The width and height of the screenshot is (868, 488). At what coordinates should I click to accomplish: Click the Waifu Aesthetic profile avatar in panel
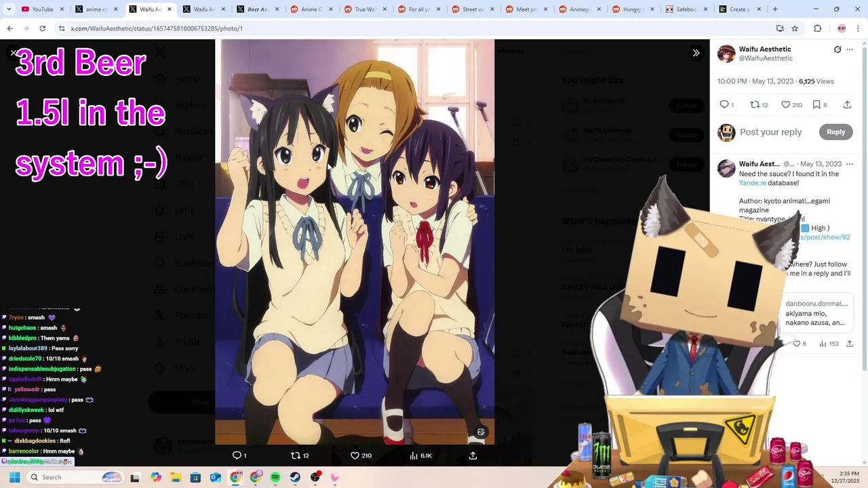pos(726,54)
